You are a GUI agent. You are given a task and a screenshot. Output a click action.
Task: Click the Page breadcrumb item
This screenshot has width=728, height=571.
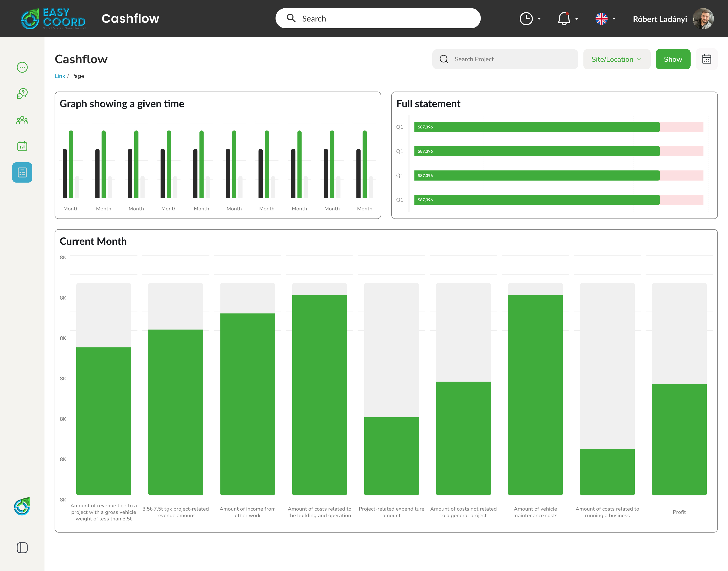point(78,76)
